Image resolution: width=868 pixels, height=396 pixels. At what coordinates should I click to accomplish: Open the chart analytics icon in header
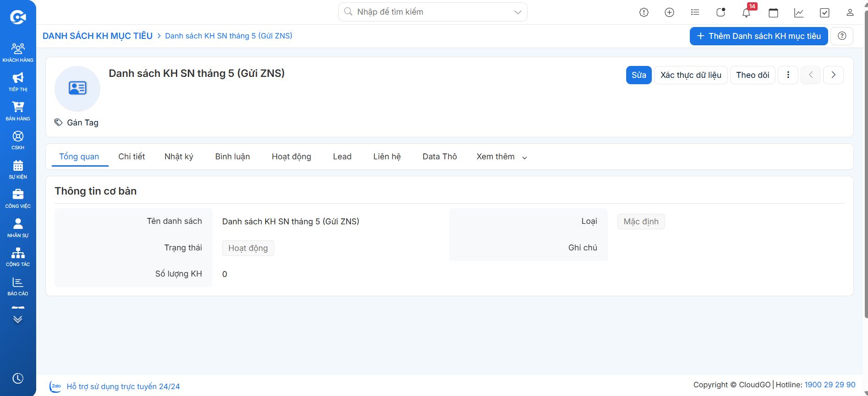pyautogui.click(x=799, y=12)
